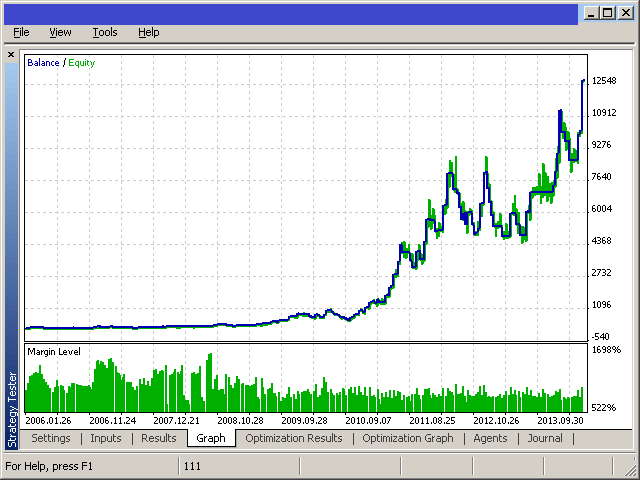The width and height of the screenshot is (640, 480).
Task: Select the Graph tab
Action: pos(211,438)
